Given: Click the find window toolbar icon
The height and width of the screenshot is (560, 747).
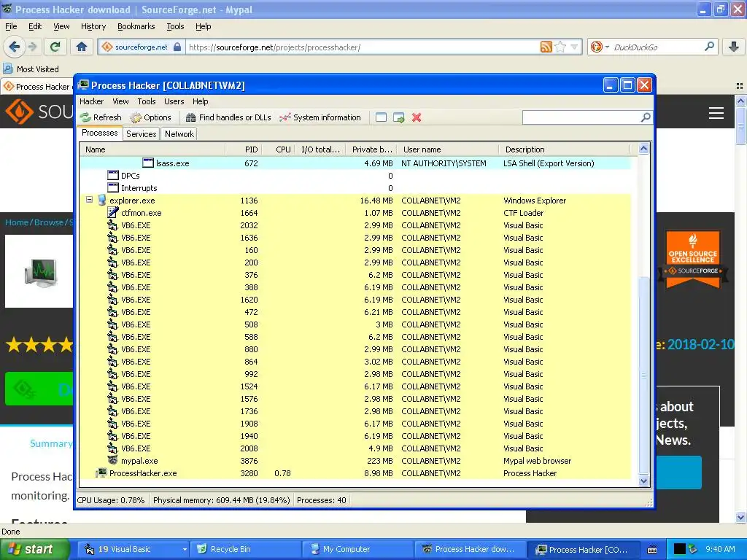Looking at the screenshot, I should click(381, 117).
